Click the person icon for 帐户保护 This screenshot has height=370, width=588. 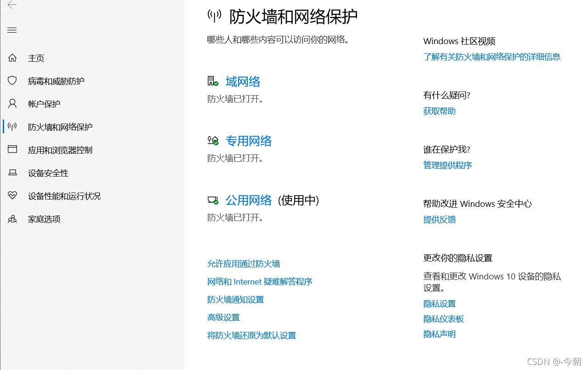point(12,104)
